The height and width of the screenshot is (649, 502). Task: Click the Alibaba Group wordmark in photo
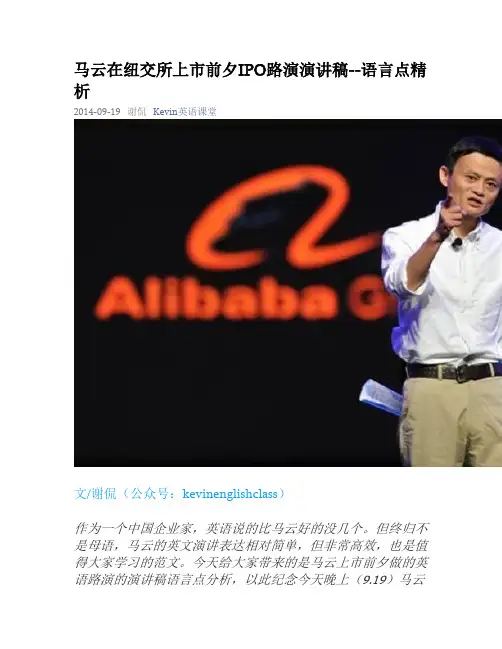[244, 298]
